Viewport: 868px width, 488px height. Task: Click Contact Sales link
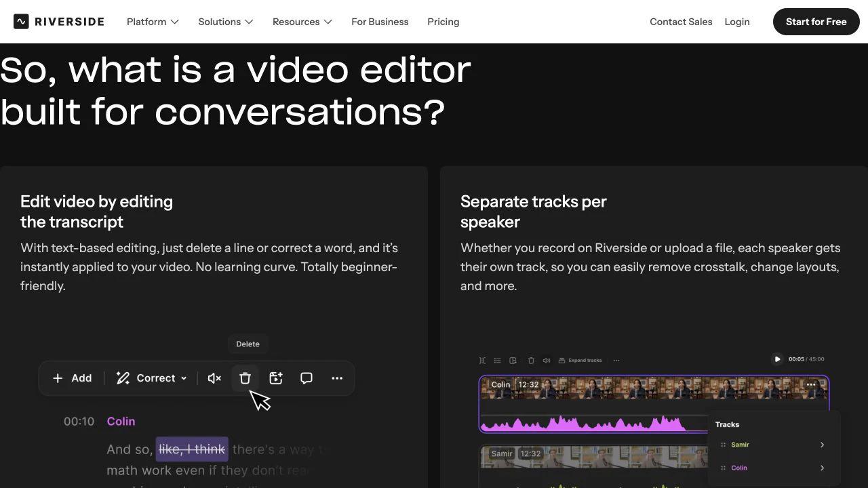[681, 22]
